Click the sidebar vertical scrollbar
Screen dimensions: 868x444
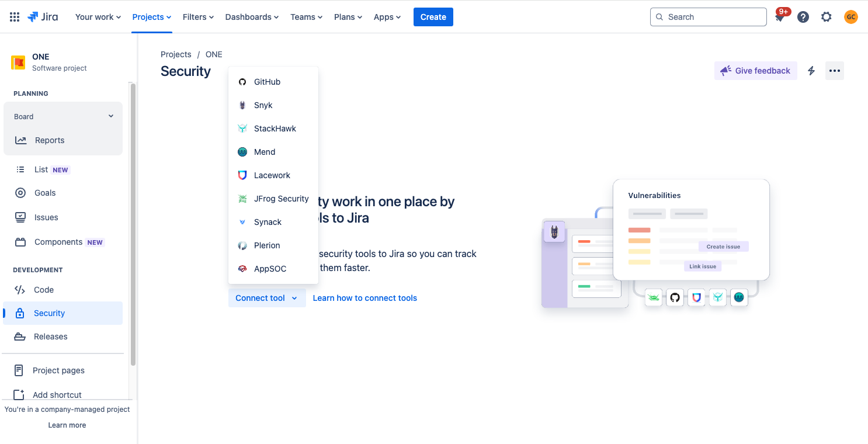click(133, 224)
